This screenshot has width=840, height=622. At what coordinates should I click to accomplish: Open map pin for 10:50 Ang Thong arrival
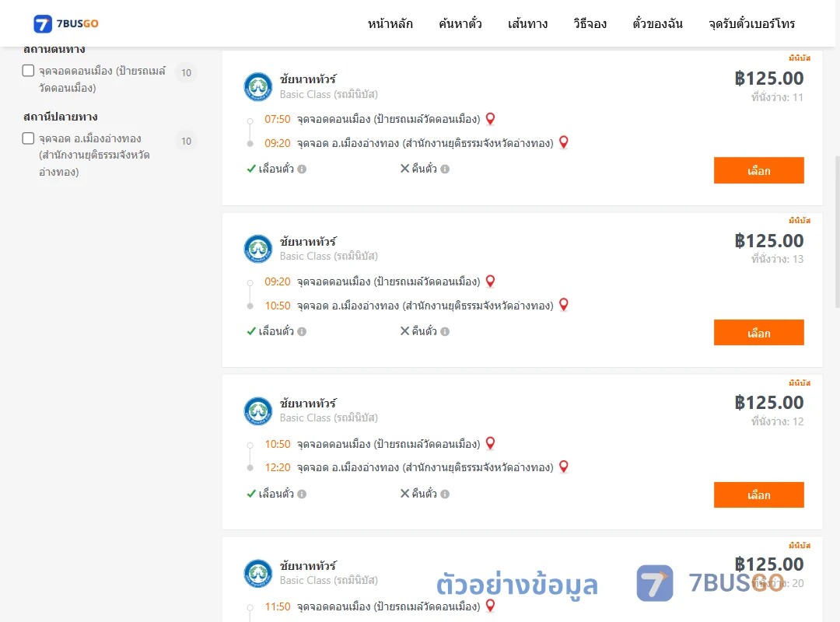564,305
